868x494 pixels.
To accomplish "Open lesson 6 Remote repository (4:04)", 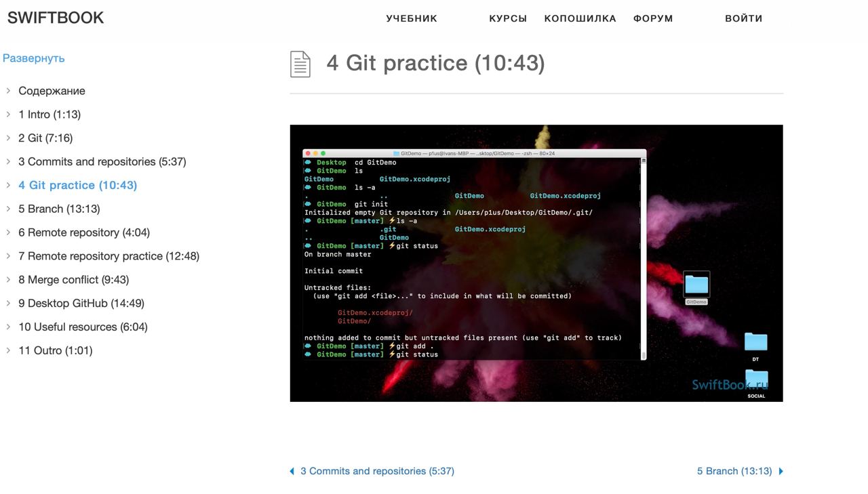I will [84, 232].
